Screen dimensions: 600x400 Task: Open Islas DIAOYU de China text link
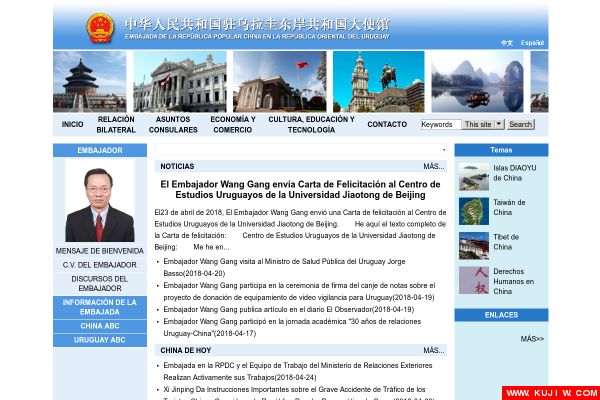pyautogui.click(x=515, y=173)
